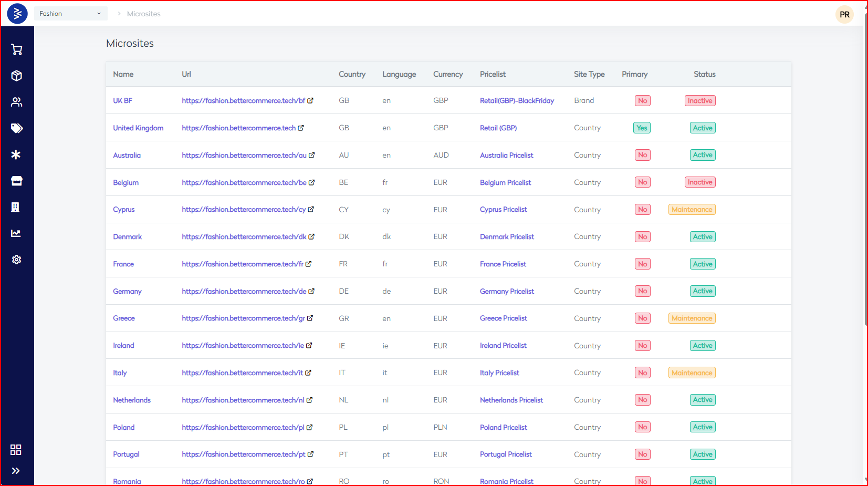Click the PR user avatar
Viewport: 868px width, 486px height.
[844, 15]
